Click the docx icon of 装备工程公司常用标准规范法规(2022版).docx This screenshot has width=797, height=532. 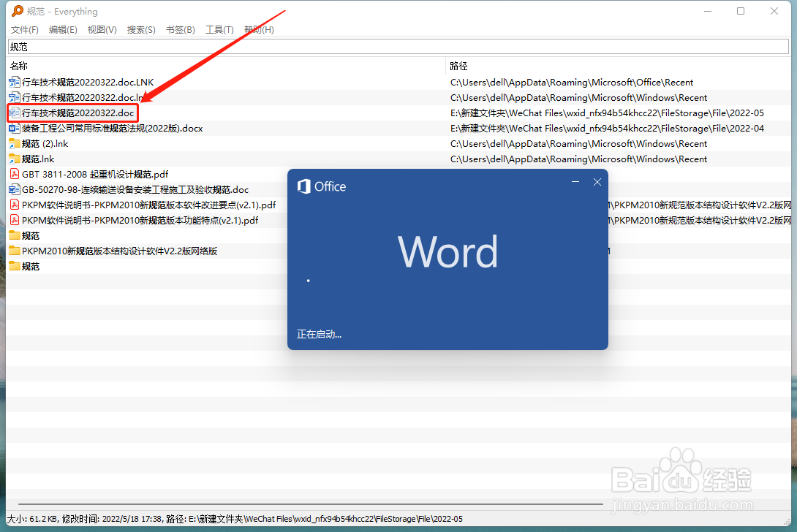click(14, 128)
